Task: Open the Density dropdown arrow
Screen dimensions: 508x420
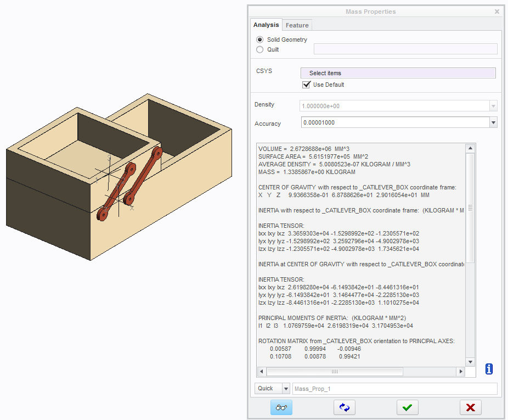Action: pyautogui.click(x=493, y=106)
